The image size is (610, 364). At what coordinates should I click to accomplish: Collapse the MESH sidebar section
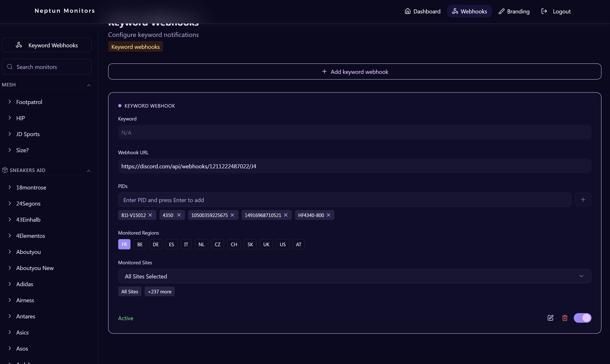tap(89, 85)
